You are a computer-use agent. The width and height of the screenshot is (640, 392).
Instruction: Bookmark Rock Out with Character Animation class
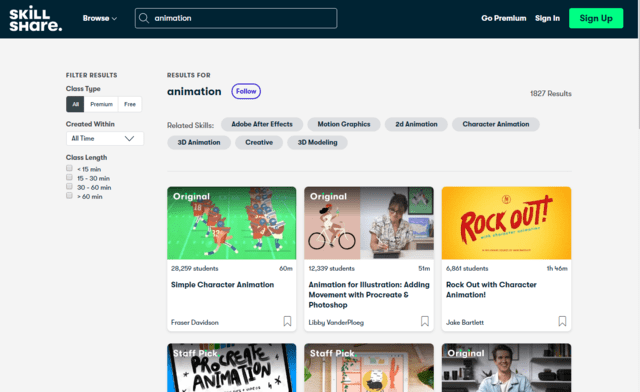point(562,321)
